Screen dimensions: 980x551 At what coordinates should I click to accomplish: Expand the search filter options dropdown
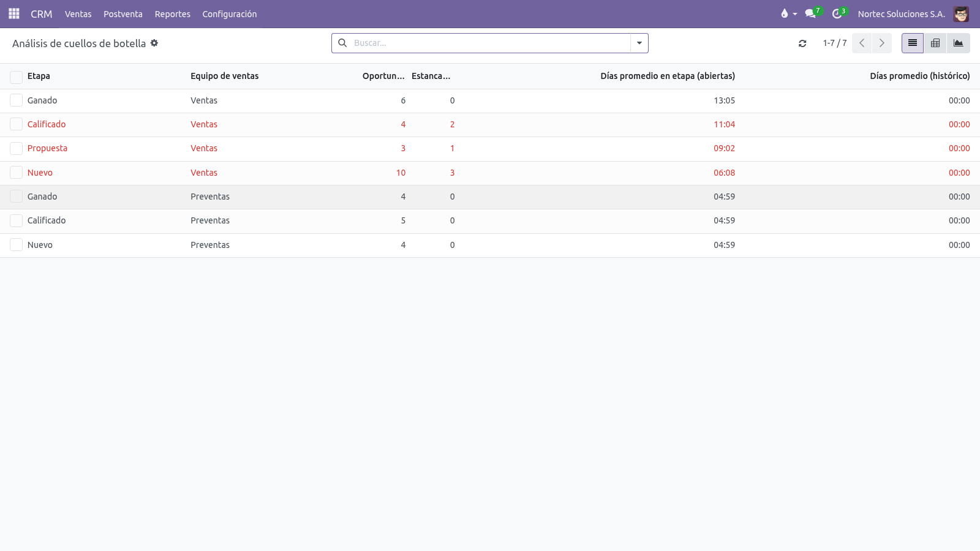click(639, 43)
